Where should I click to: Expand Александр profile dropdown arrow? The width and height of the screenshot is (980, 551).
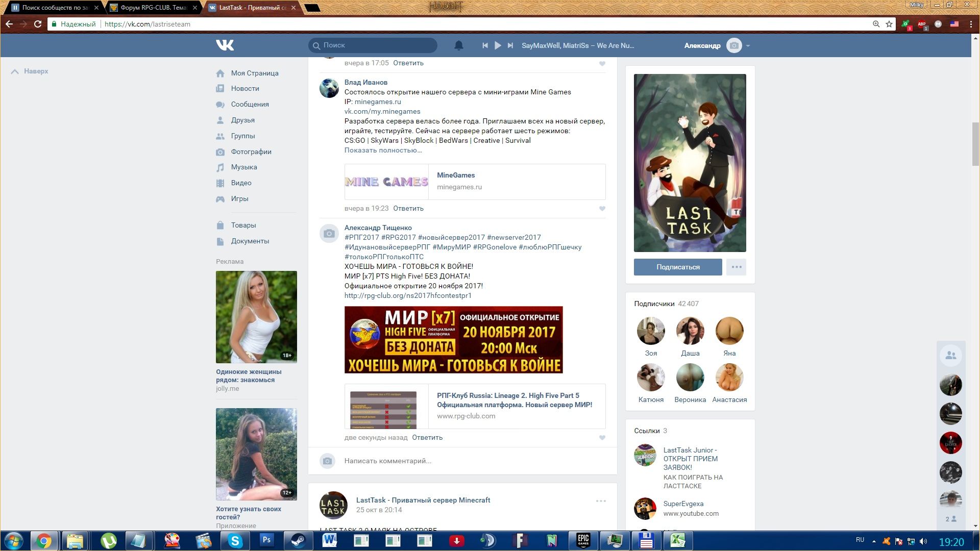(x=748, y=46)
